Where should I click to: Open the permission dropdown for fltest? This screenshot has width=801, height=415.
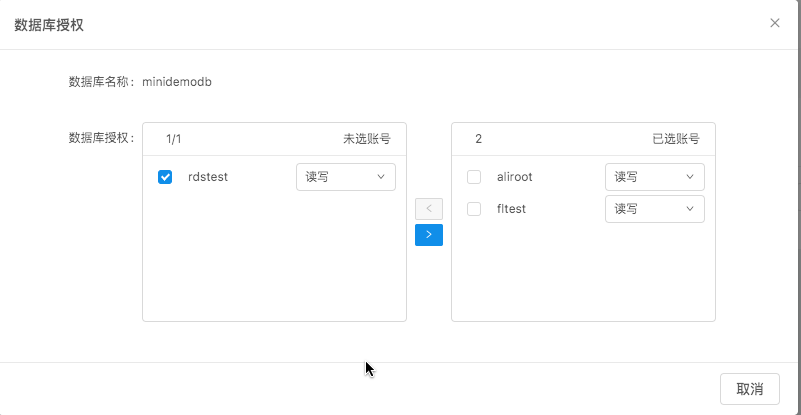[654, 209]
